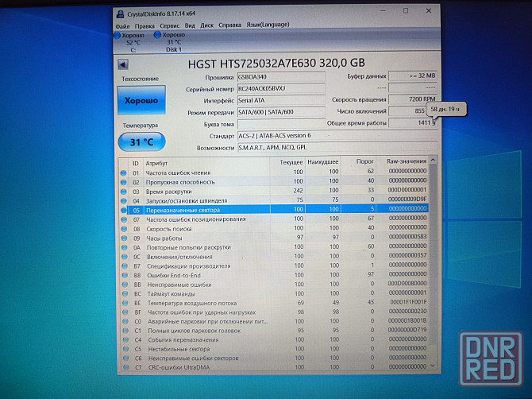Image resolution: width=532 pixels, height=399 pixels.
Task: Click the Серийный номер field
Action: click(x=280, y=89)
